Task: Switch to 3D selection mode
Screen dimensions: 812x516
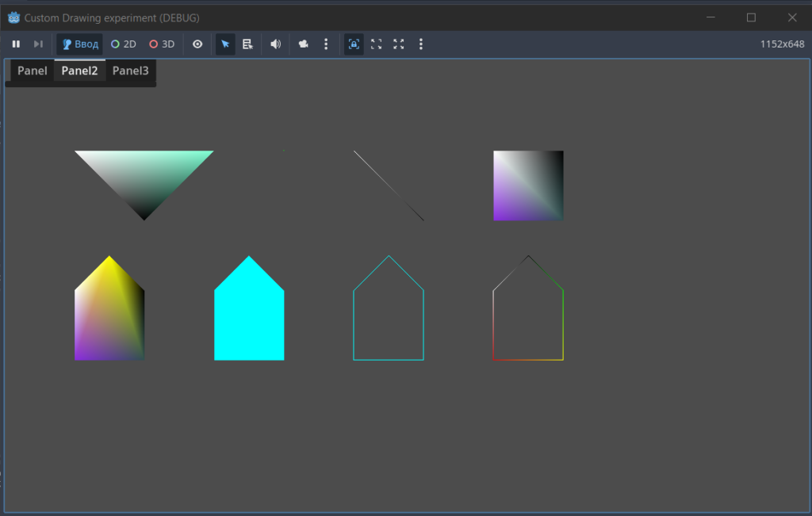Action: [162, 44]
